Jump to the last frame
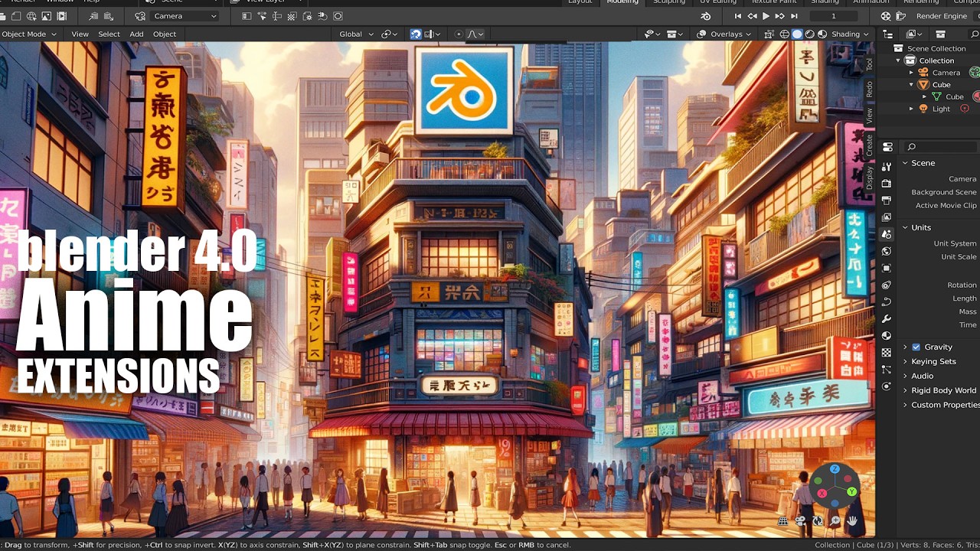 pos(794,16)
